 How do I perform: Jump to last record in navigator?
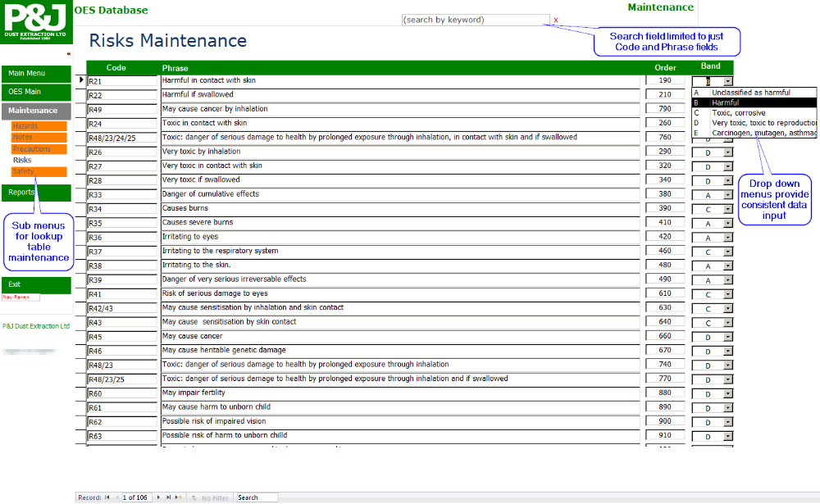[x=169, y=497]
